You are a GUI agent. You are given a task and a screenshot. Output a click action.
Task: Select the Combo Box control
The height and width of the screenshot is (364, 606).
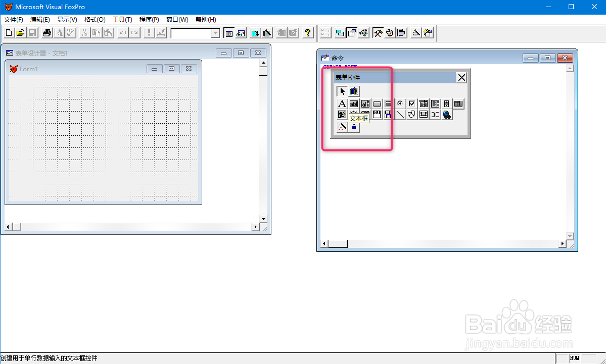pos(424,103)
